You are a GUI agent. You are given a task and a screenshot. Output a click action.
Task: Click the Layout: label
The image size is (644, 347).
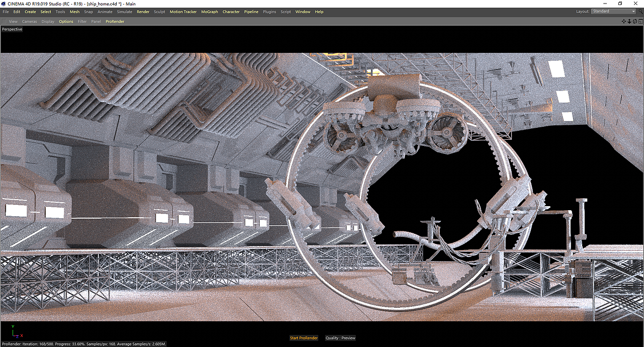(x=583, y=11)
